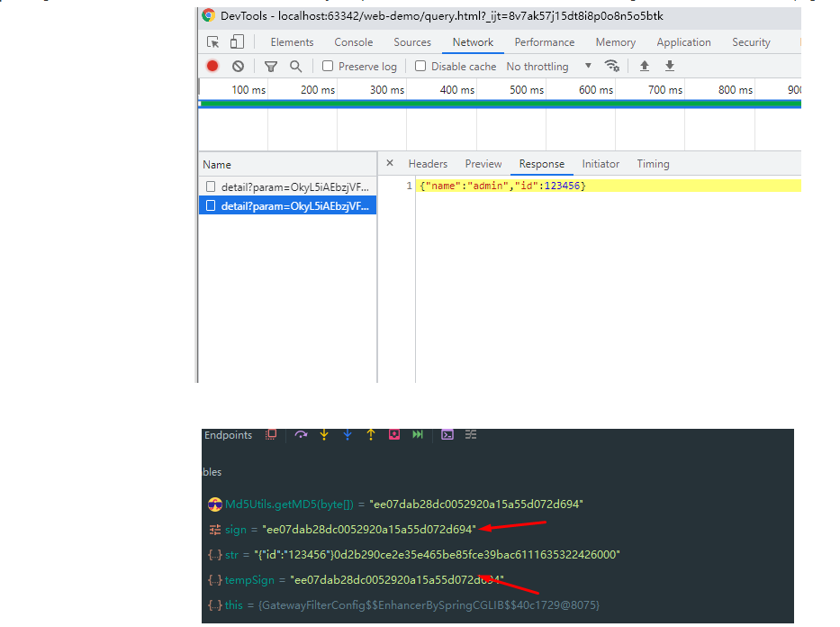Switch to Elements tab
The width and height of the screenshot is (840, 627).
[292, 42]
